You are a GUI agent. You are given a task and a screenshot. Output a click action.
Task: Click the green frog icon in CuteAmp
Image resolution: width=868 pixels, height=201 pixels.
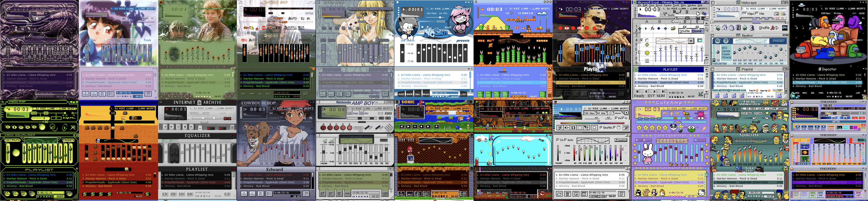click(x=692, y=129)
